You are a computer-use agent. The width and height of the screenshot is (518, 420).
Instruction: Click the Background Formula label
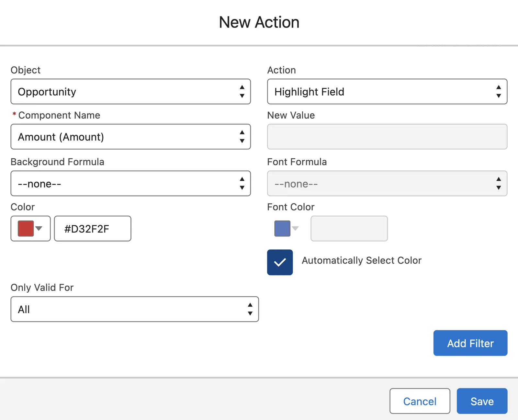[57, 162]
